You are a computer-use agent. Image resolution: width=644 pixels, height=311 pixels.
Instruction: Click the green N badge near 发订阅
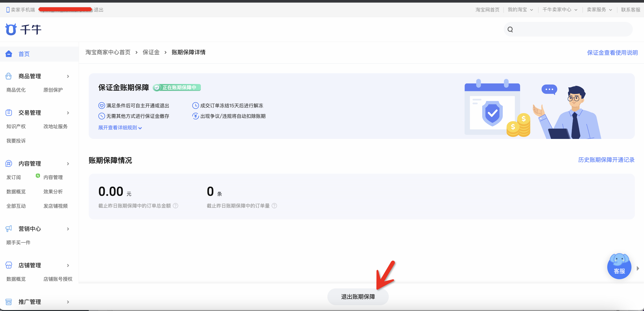click(38, 175)
